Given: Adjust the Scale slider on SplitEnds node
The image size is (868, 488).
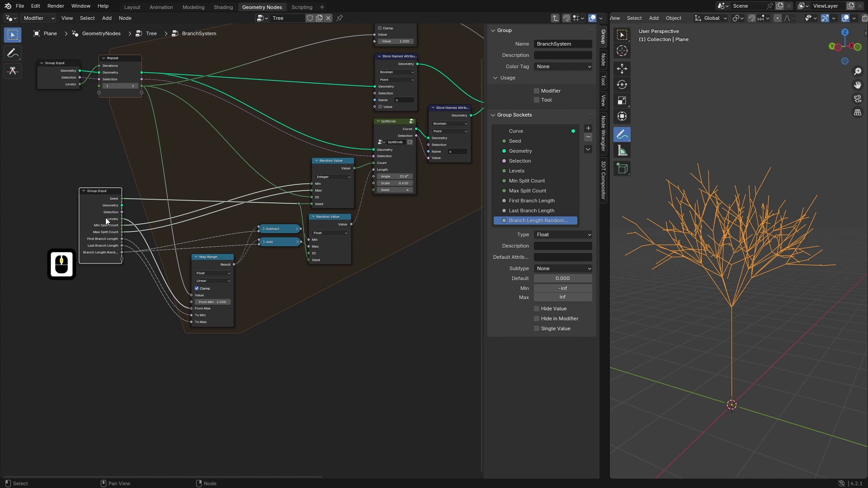Looking at the screenshot, I should tap(394, 183).
